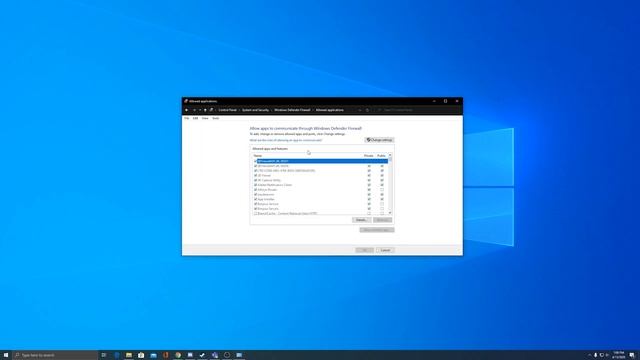The width and height of the screenshot is (640, 360).
Task: Go to Control Panel breadcrumb
Action: [227, 110]
